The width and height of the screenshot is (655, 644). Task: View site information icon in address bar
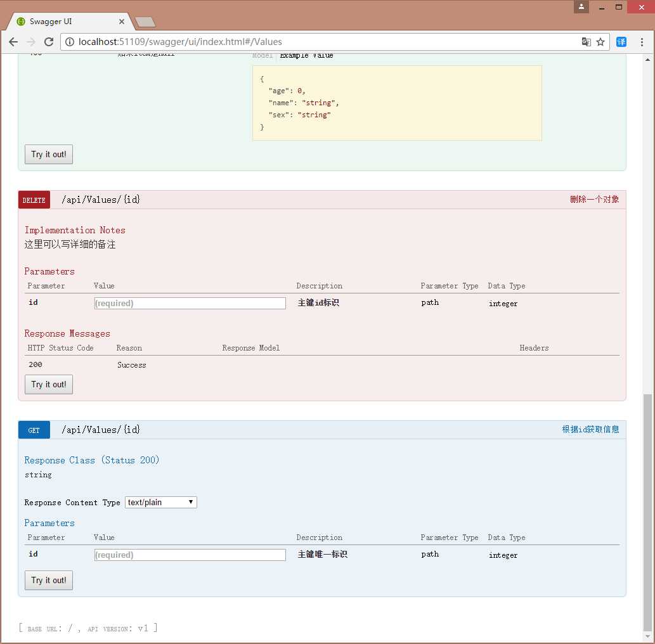click(70, 42)
